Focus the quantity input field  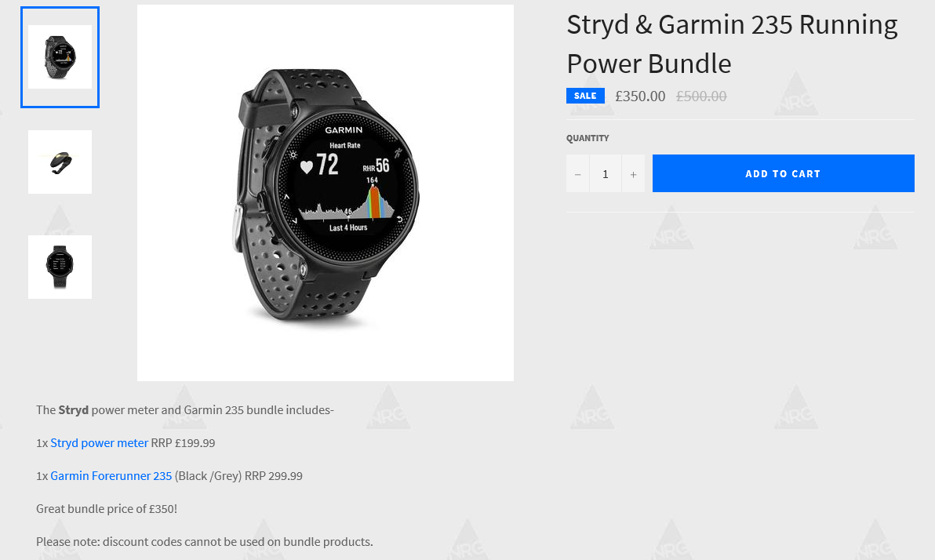pyautogui.click(x=606, y=173)
